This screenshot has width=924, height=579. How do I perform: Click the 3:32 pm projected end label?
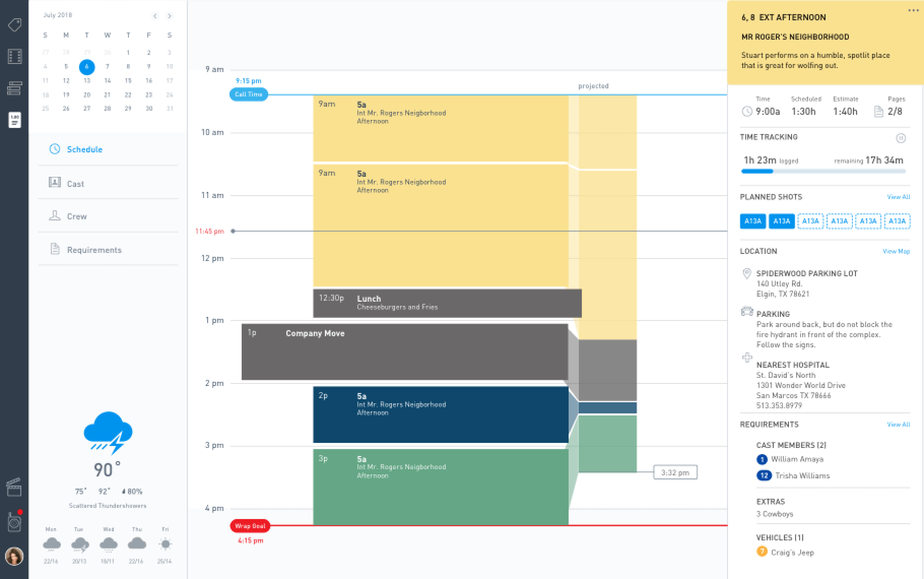(x=675, y=473)
